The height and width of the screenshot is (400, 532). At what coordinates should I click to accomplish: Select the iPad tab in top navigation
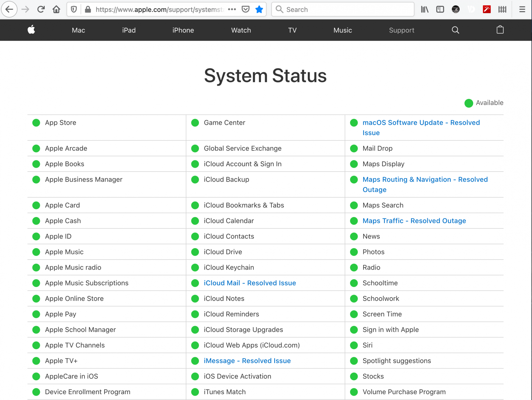[x=128, y=30]
